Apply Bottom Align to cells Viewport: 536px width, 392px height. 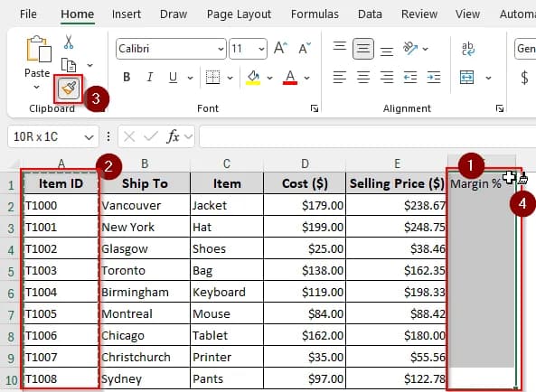(387, 51)
